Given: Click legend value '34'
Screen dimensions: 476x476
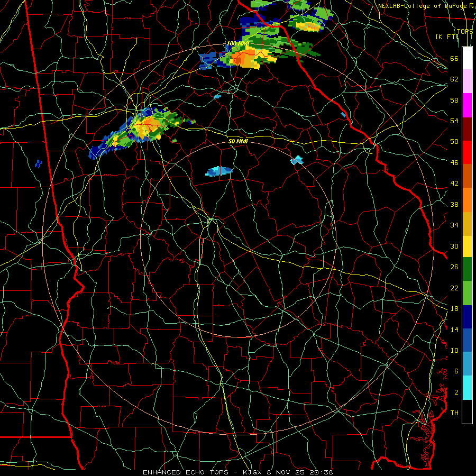Looking at the screenshot, I should pos(454,225).
